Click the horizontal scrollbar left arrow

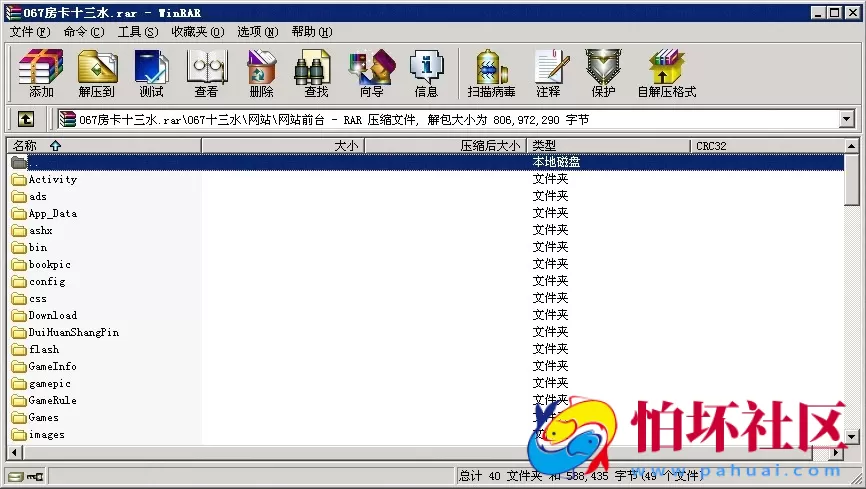(15, 453)
